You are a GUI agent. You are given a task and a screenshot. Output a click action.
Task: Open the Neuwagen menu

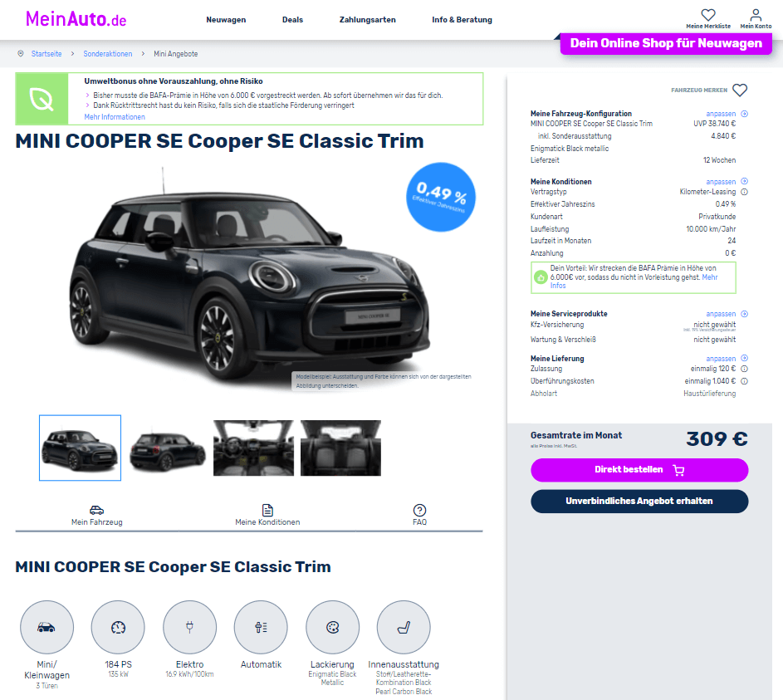[x=226, y=20]
